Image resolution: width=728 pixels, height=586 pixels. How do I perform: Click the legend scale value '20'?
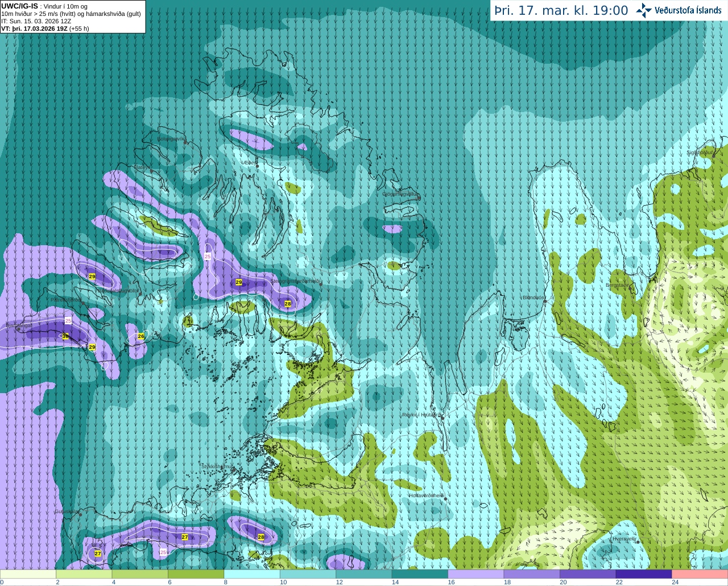tap(563, 582)
